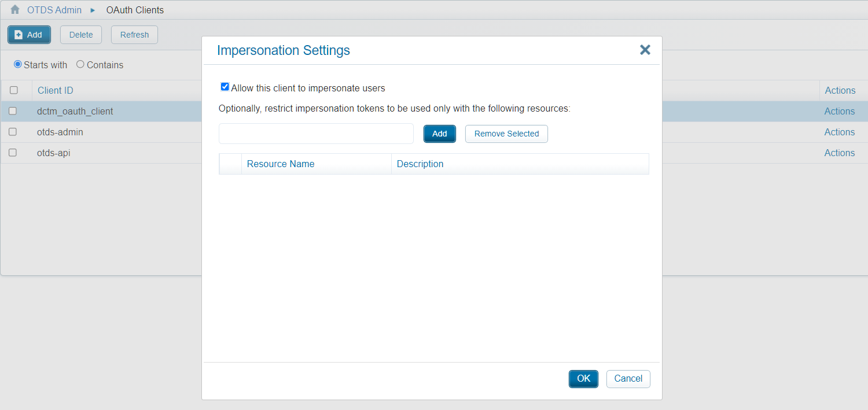Open Actions menu for dctm_oauth_client
The image size is (868, 410).
point(839,111)
